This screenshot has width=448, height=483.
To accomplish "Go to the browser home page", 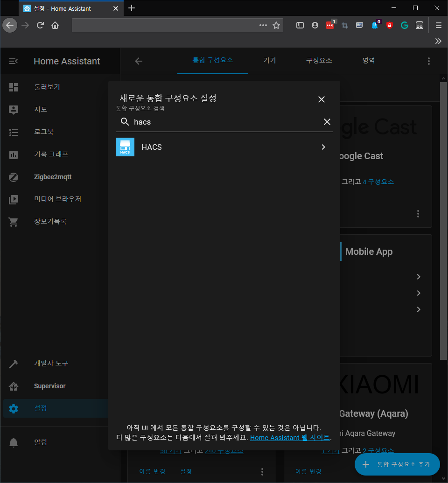I will point(55,25).
